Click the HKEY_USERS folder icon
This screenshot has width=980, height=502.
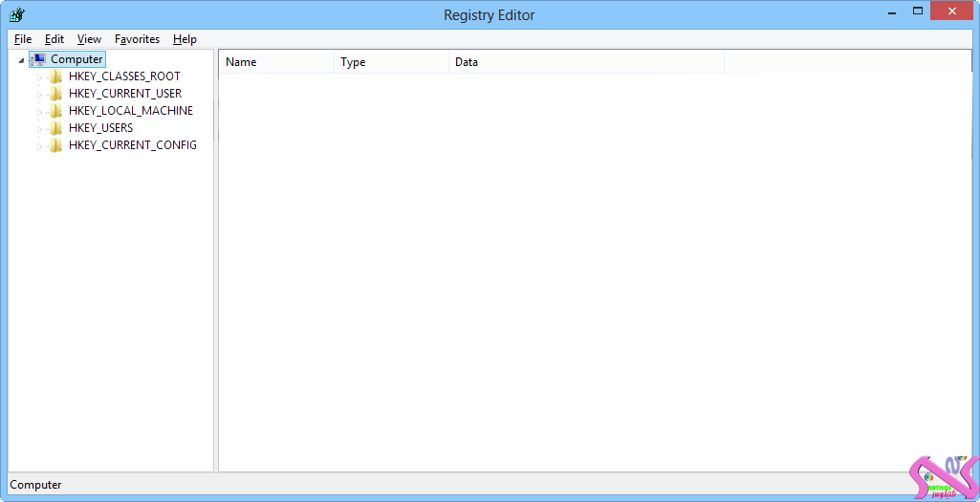pyautogui.click(x=56, y=128)
